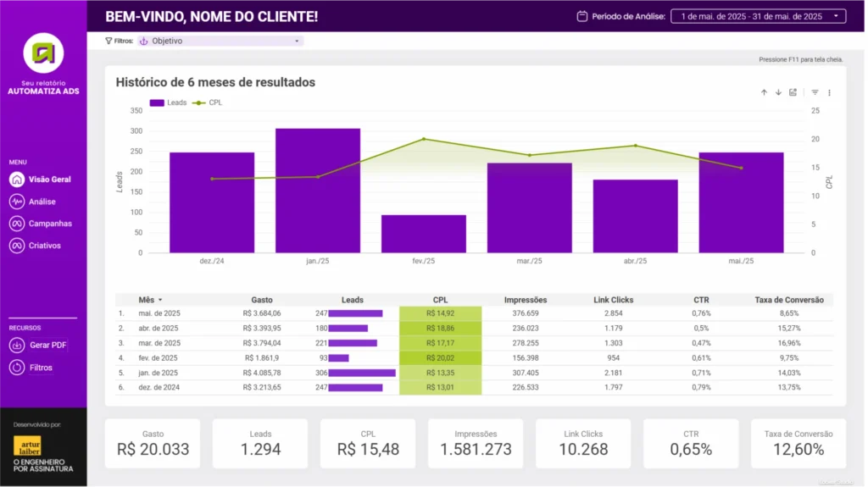Screen dimensions: 868x487
Task: Click the Gerar PDF download icon
Action: [17, 346]
